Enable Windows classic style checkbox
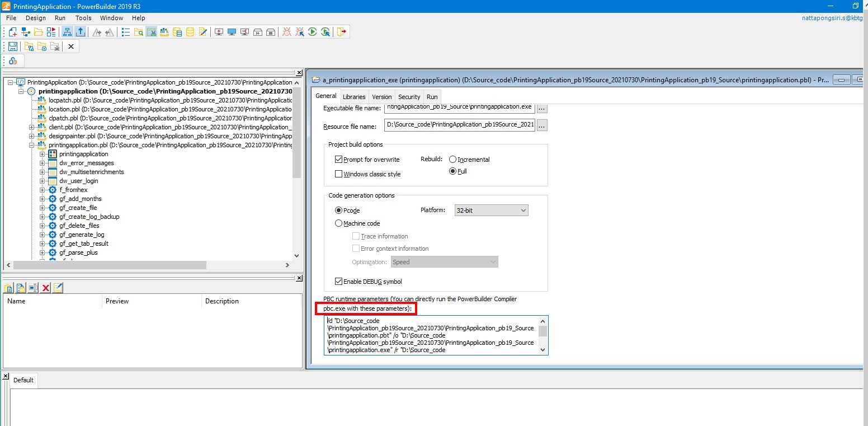This screenshot has width=868, height=426. (338, 174)
